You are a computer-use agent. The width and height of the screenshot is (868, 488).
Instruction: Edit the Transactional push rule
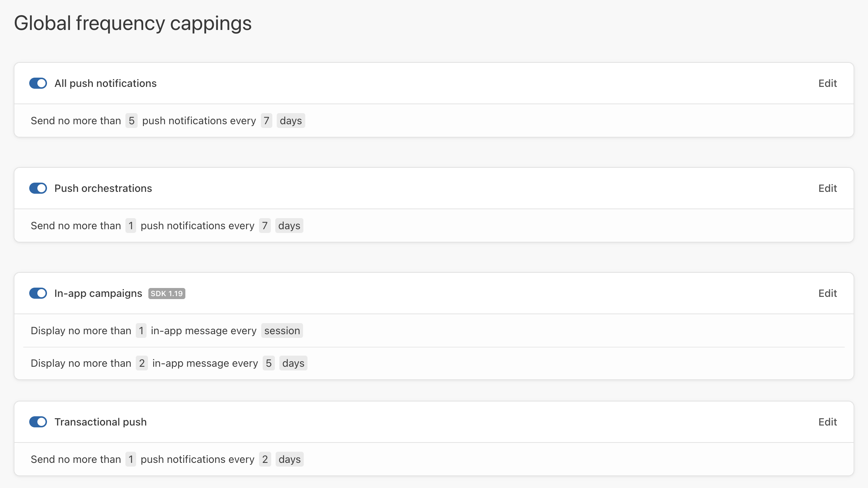[x=827, y=422]
